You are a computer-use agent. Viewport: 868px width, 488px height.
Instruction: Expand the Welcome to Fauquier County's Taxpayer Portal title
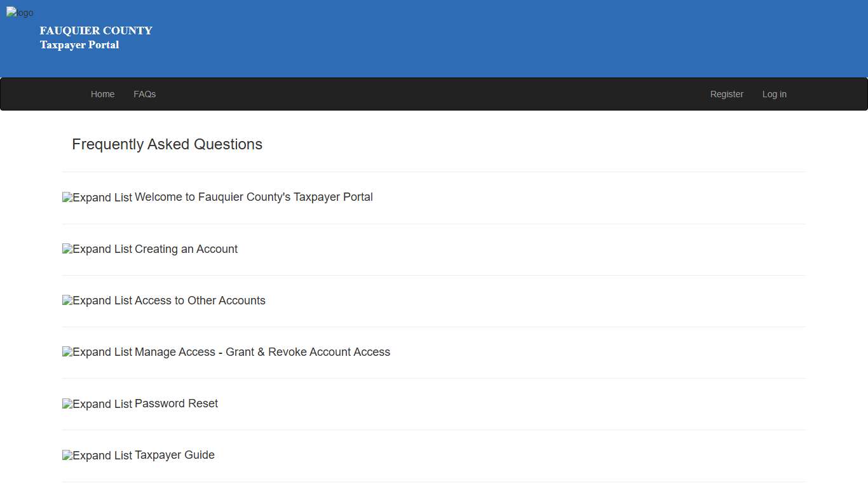(x=254, y=197)
